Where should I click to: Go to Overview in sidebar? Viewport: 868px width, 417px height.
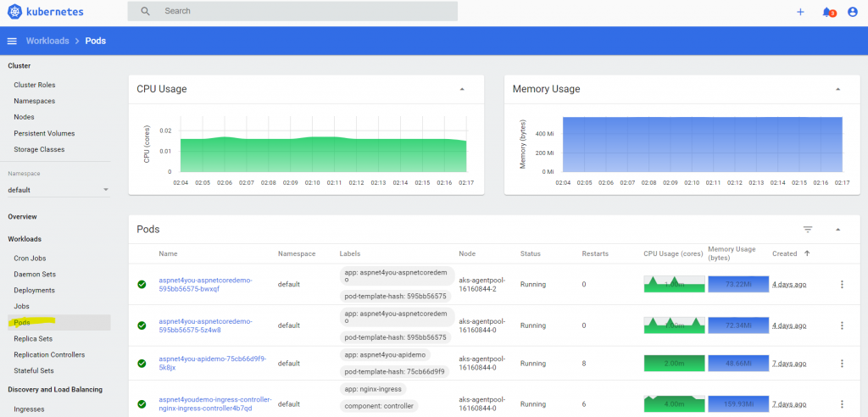22,216
